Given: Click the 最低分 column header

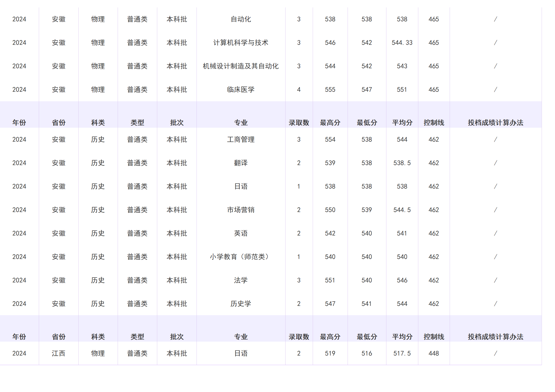Looking at the screenshot, I should point(367,122).
